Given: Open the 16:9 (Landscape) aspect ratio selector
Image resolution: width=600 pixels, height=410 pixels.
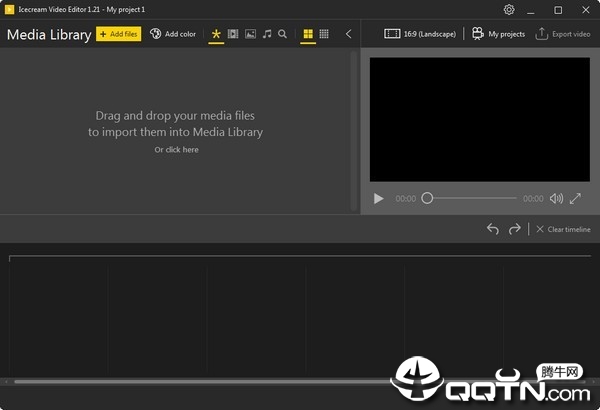Looking at the screenshot, I should [420, 34].
